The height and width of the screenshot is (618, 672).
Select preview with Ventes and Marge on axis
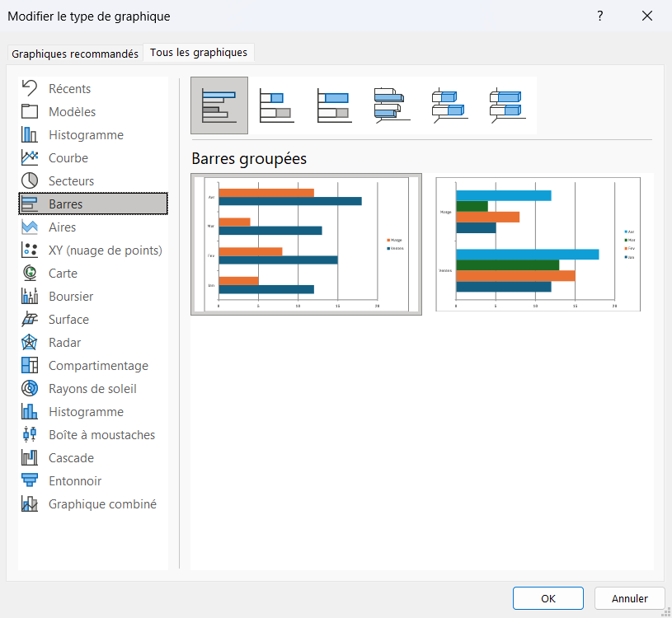(x=538, y=244)
